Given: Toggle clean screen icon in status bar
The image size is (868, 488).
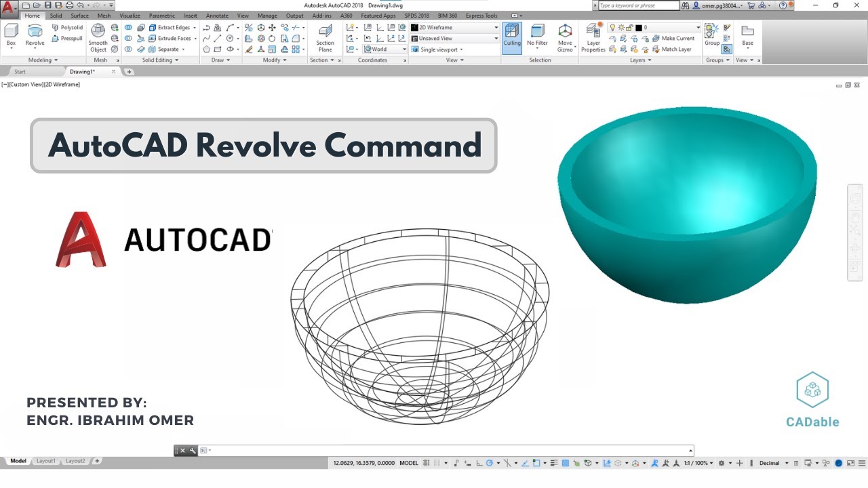Looking at the screenshot, I should [850, 463].
